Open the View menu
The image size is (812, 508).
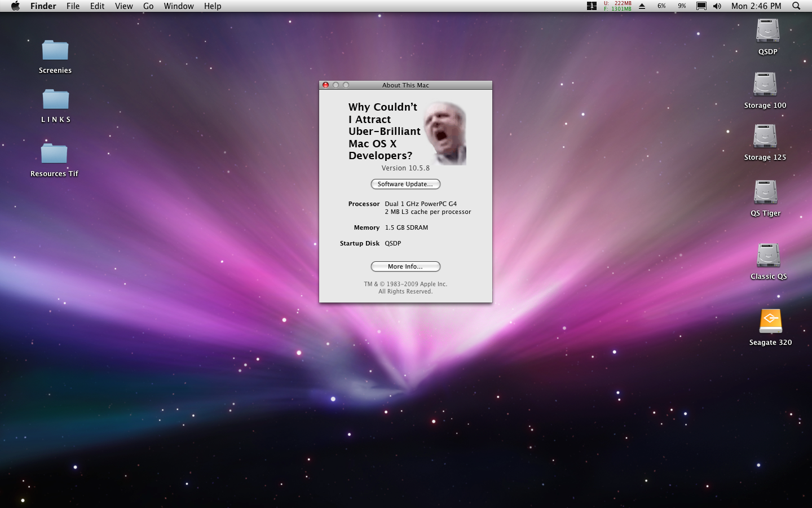[x=123, y=6]
